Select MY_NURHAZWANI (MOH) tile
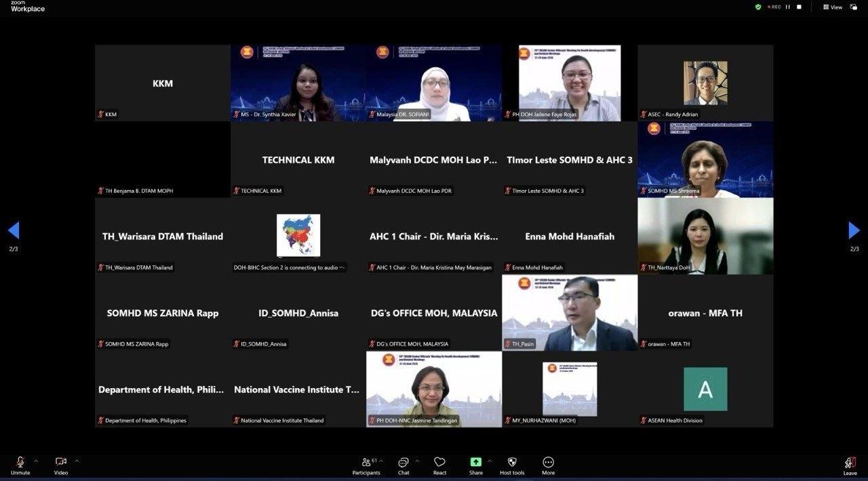 tap(570, 389)
